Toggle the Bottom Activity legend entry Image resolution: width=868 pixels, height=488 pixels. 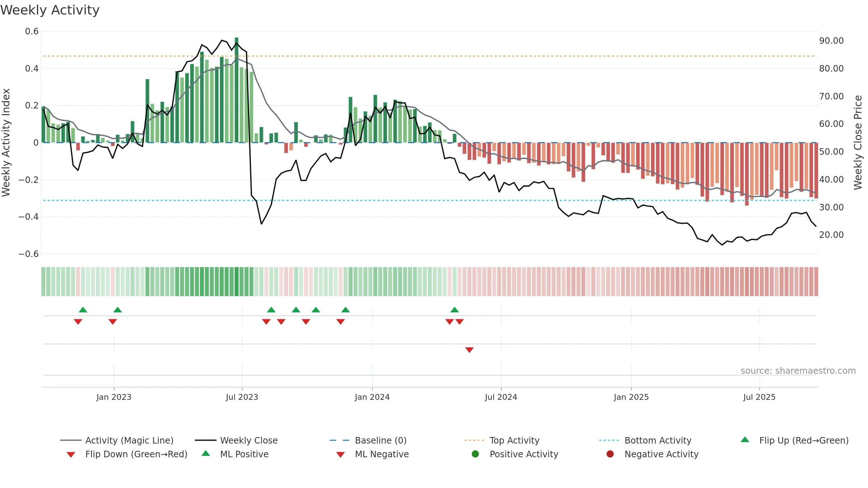645,440
